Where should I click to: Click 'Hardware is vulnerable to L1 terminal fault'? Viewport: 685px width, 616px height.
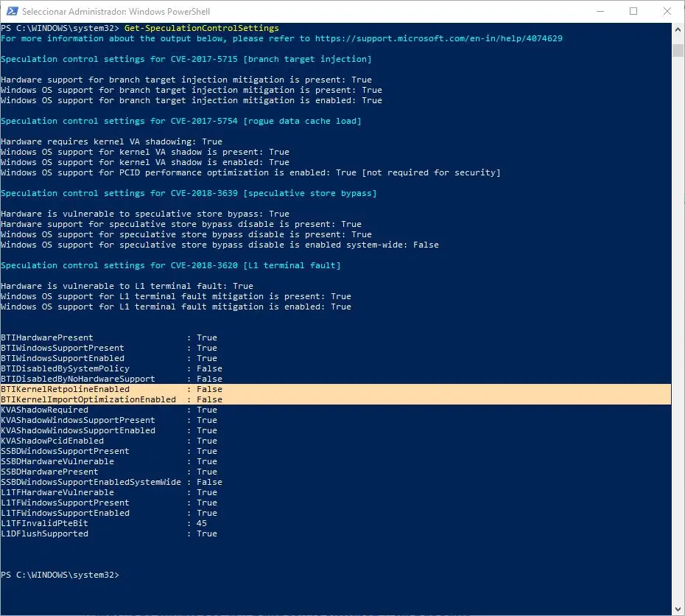(x=127, y=286)
